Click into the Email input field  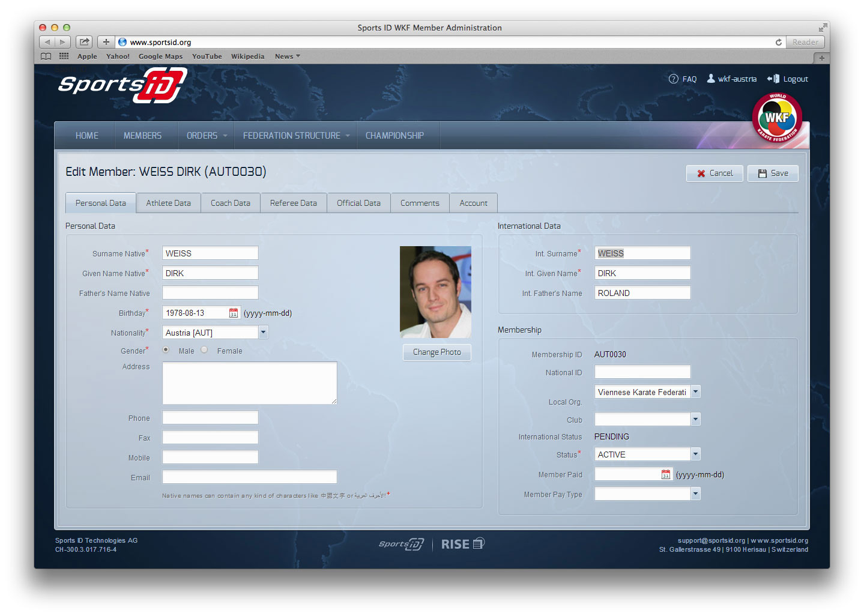249,477
